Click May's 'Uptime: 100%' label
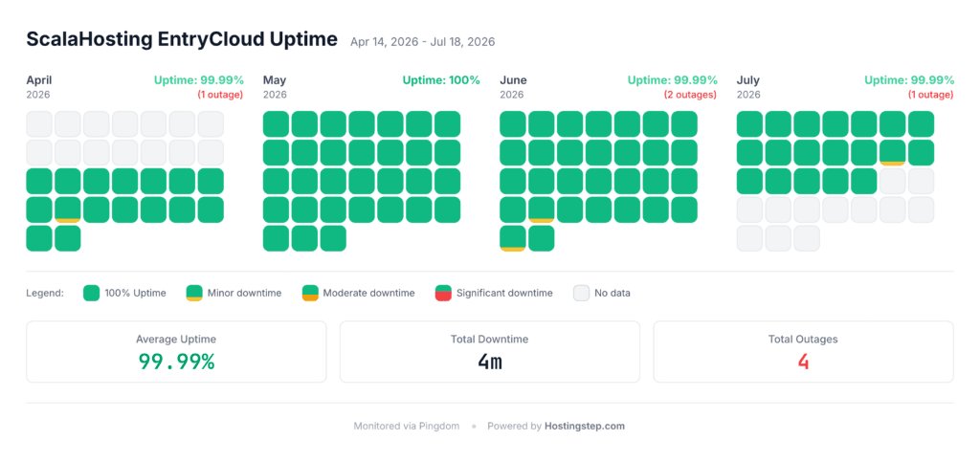The image size is (980, 462). click(x=441, y=80)
